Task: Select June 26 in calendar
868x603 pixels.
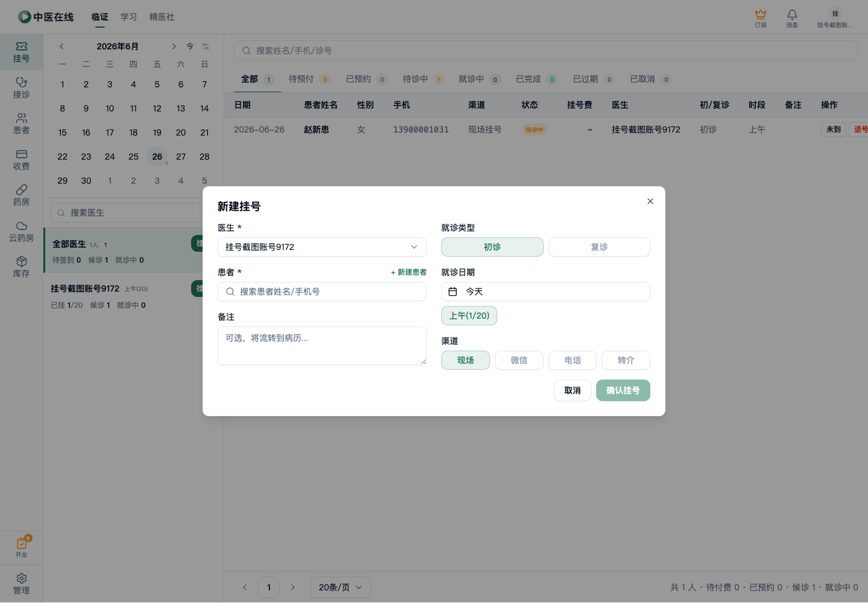Action: 157,157
